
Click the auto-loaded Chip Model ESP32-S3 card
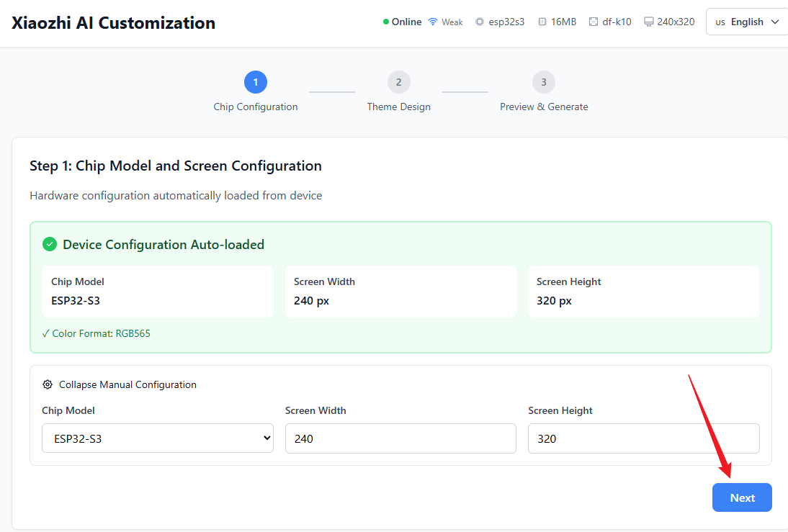point(158,292)
